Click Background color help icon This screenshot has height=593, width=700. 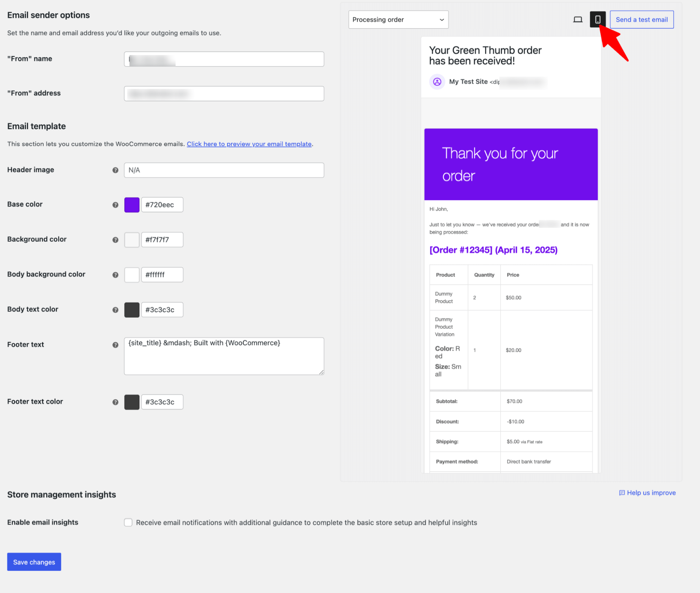[x=115, y=240]
